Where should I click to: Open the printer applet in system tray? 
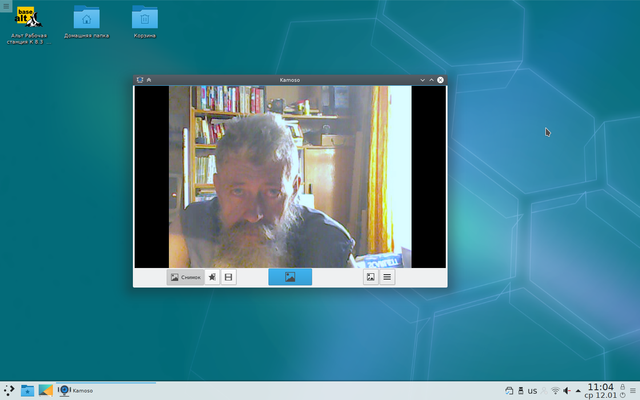click(509, 391)
